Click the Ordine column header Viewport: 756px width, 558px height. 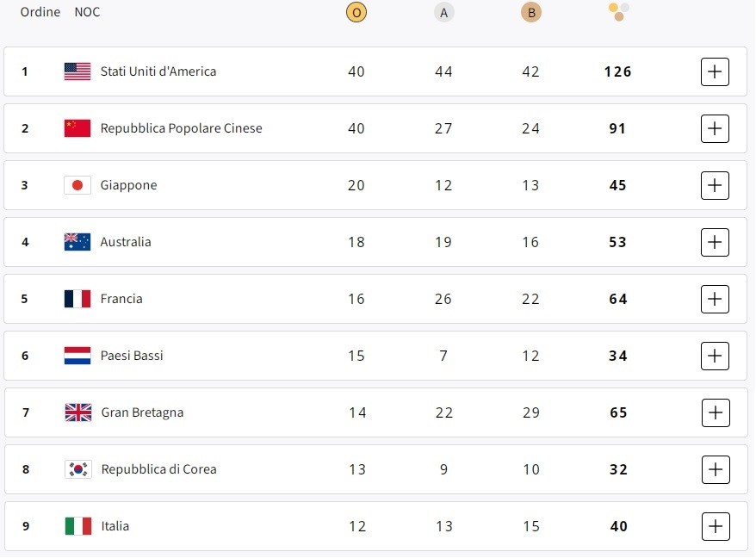(40, 12)
